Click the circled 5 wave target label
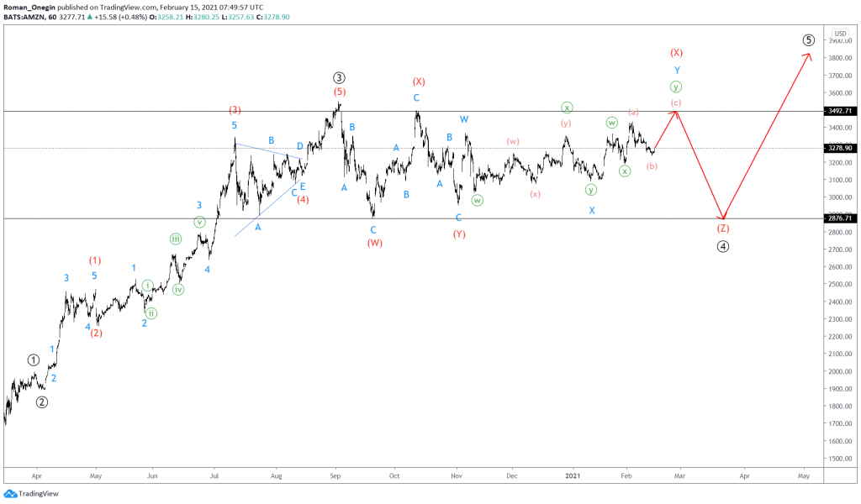 point(808,40)
